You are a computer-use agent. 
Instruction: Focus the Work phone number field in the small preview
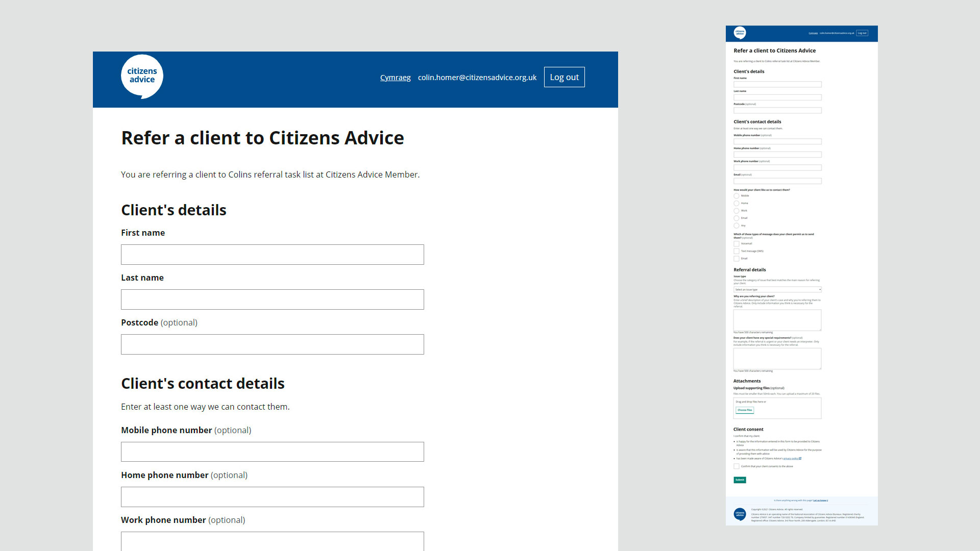[x=777, y=167]
